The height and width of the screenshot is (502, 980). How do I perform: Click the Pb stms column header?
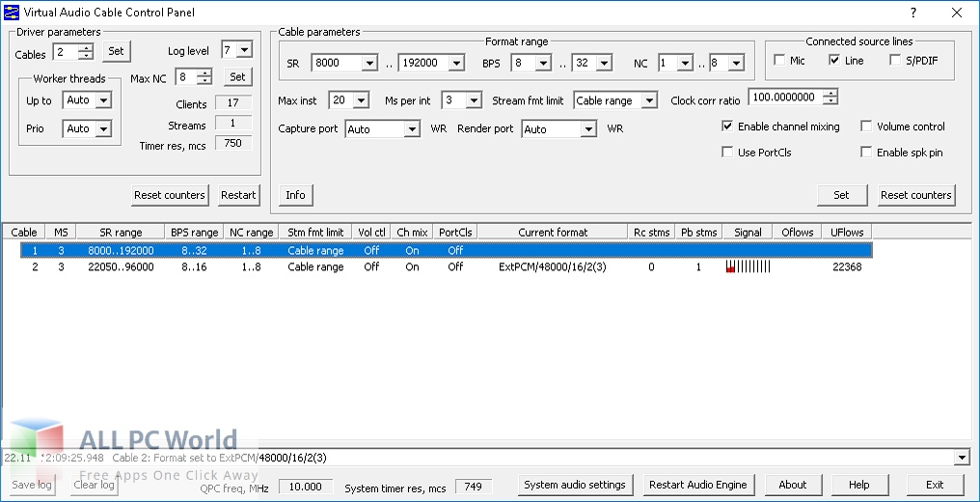698,232
